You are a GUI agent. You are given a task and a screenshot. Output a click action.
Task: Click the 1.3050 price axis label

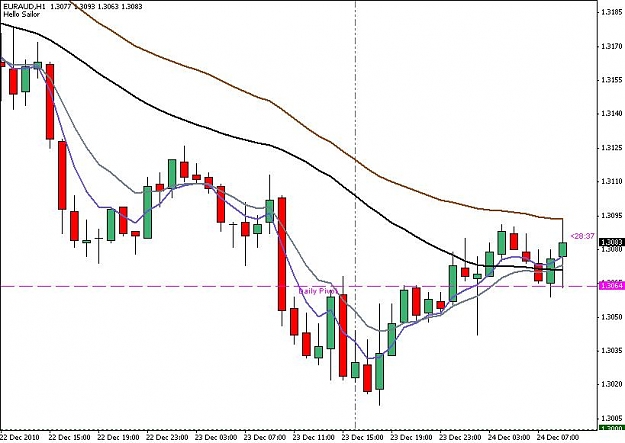[x=612, y=317]
